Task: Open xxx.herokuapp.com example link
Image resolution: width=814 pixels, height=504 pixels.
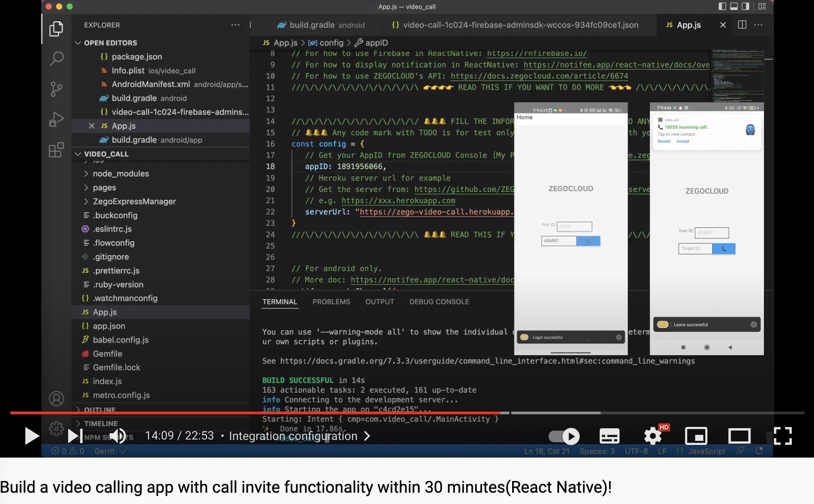Action: (x=398, y=201)
